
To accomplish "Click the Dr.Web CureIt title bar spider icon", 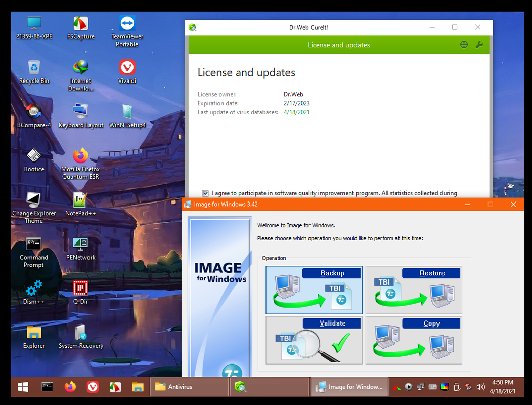I will point(192,27).
